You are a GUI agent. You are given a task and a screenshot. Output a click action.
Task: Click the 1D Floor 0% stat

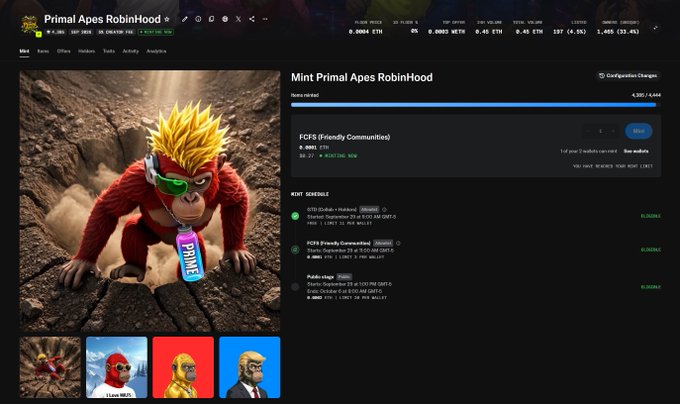[406, 27]
